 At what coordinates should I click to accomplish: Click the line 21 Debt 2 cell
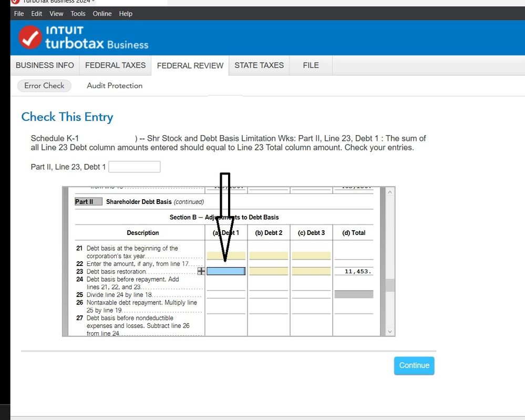pos(269,256)
